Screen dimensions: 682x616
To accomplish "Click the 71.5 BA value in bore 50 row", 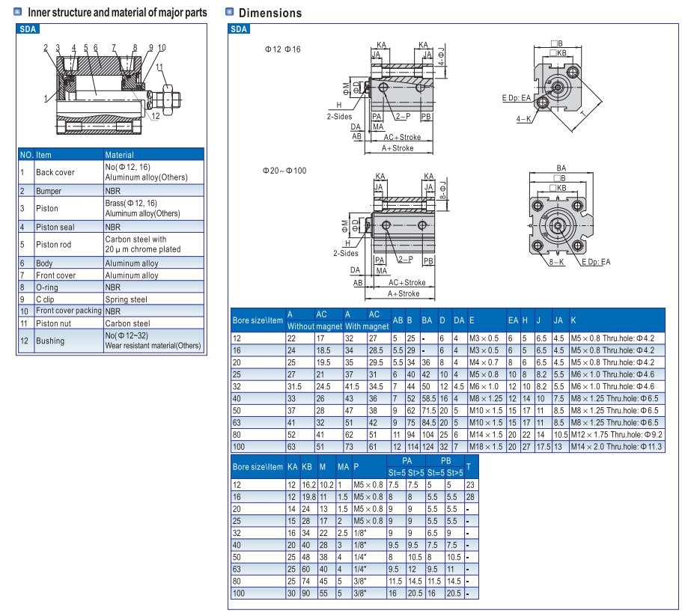I will click(429, 410).
